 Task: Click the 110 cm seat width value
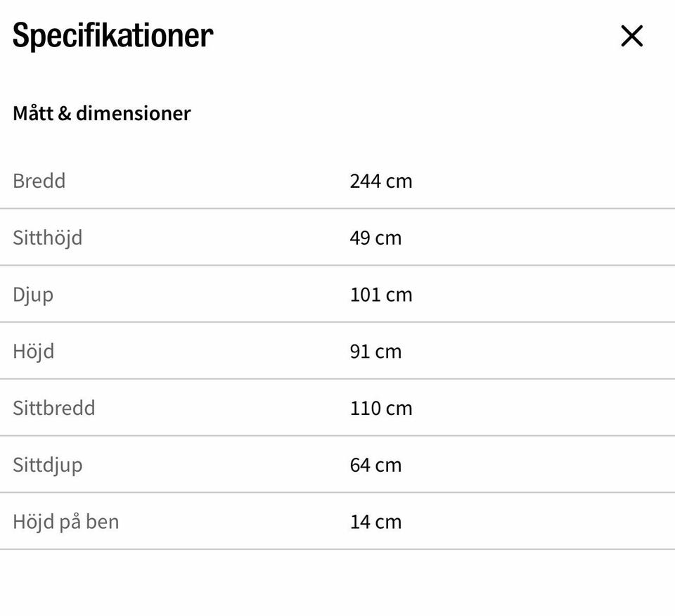point(380,408)
